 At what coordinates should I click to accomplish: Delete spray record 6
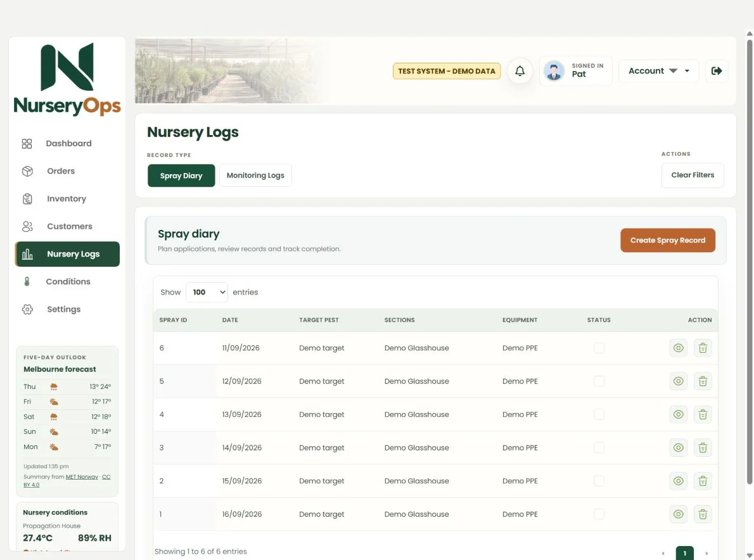[703, 348]
